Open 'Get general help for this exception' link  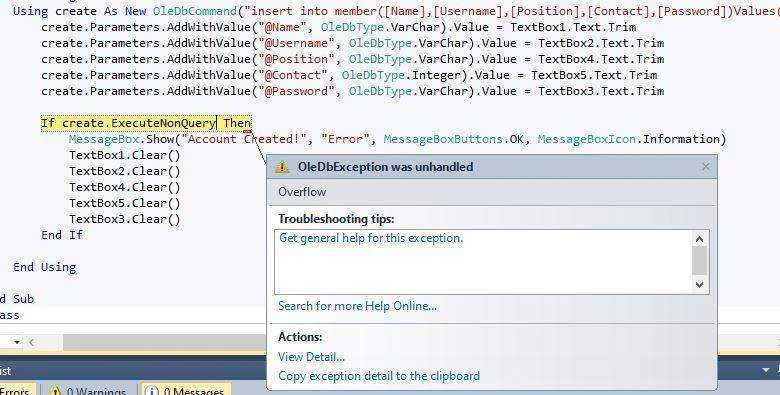click(371, 238)
